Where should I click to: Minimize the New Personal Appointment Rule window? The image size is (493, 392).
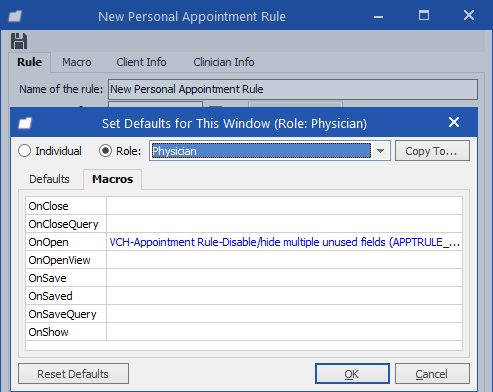point(378,17)
